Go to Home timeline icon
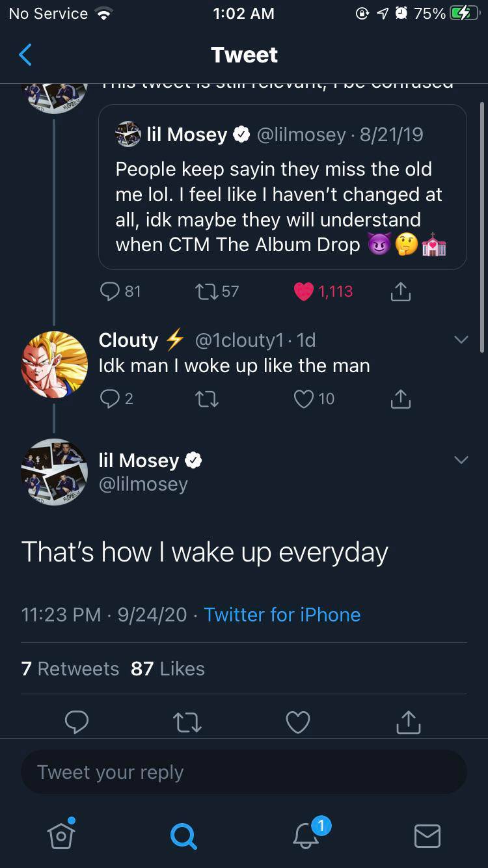The image size is (488, 868). 61,837
